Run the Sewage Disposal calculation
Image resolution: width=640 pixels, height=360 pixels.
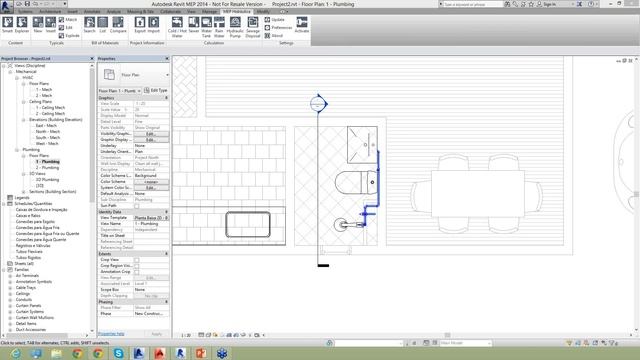tap(253, 27)
